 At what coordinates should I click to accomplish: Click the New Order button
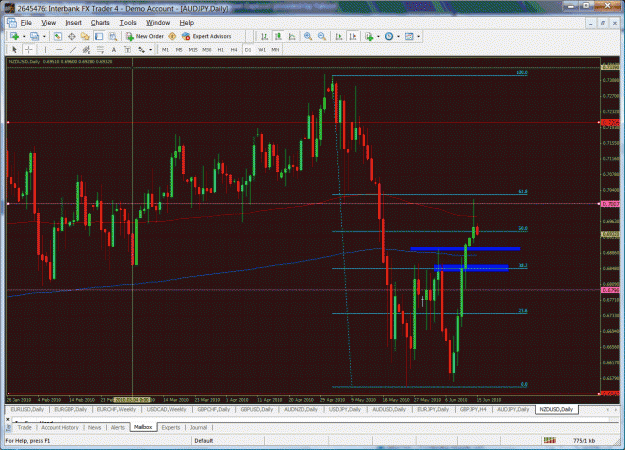coord(145,36)
